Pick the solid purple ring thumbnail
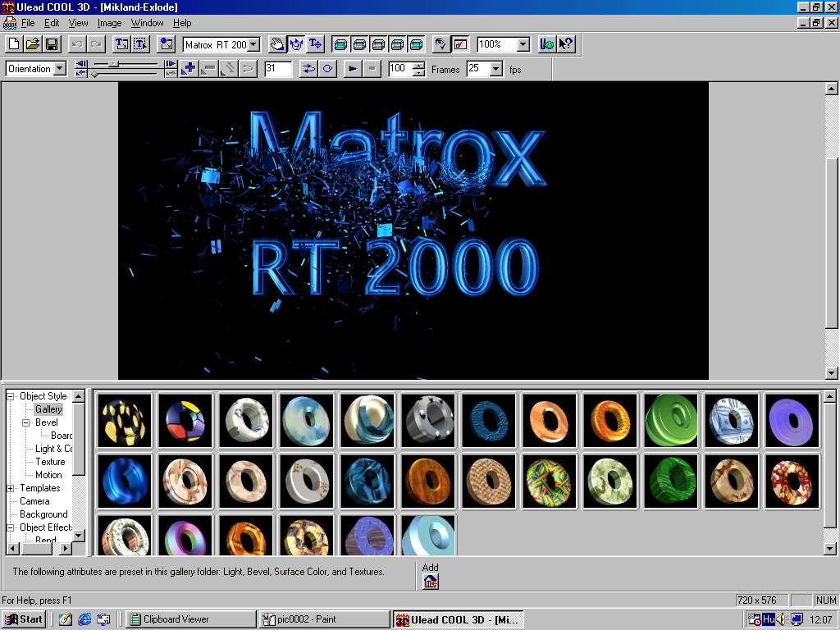 pyautogui.click(x=792, y=421)
